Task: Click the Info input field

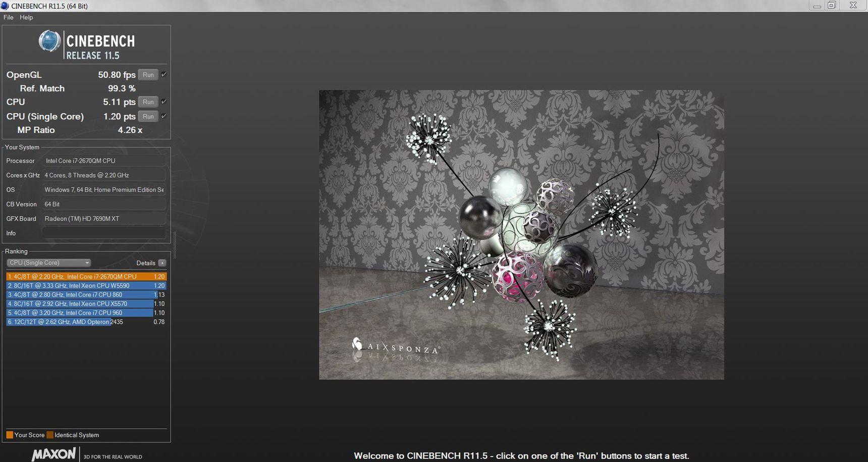Action: pyautogui.click(x=104, y=233)
